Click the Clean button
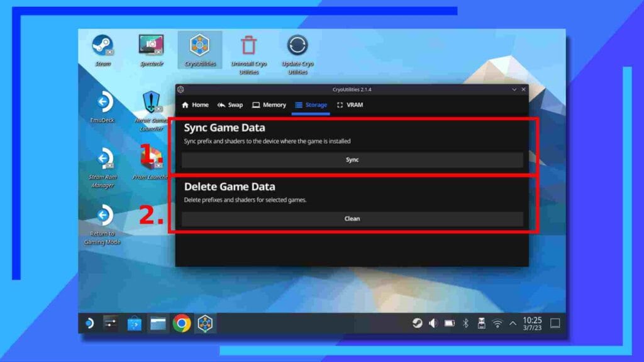 pos(352,219)
